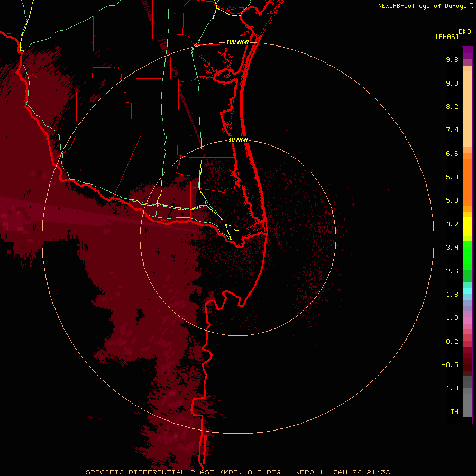Click the 7.4 scale value

click(452, 130)
